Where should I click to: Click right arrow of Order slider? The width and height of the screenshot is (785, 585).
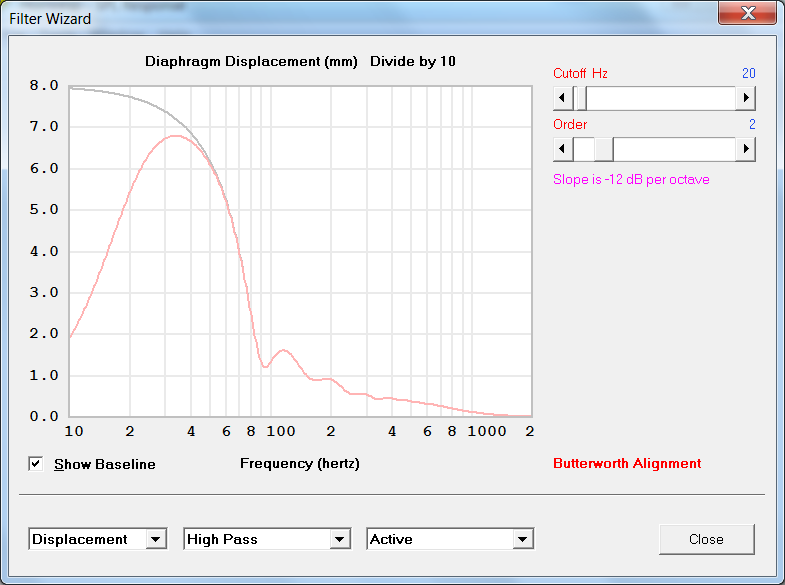(745, 149)
